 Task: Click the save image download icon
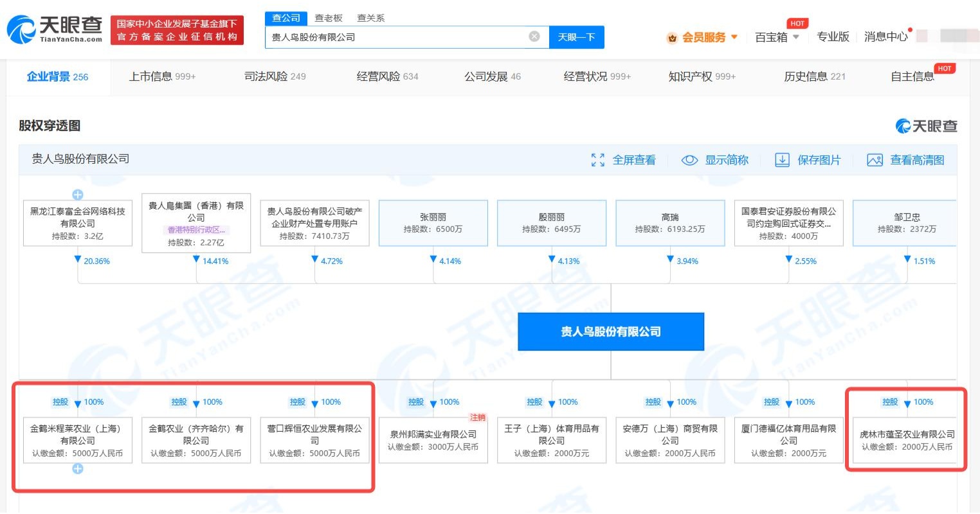[782, 160]
